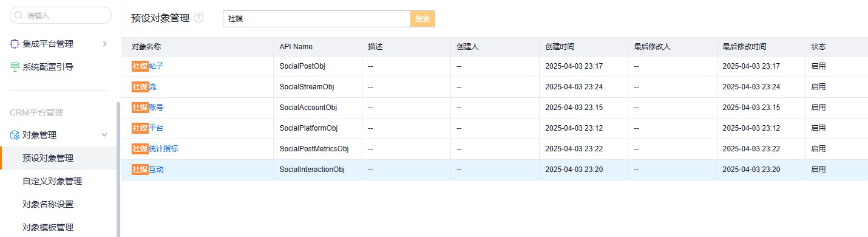Click the magnifier icon in sidebar search

point(18,16)
